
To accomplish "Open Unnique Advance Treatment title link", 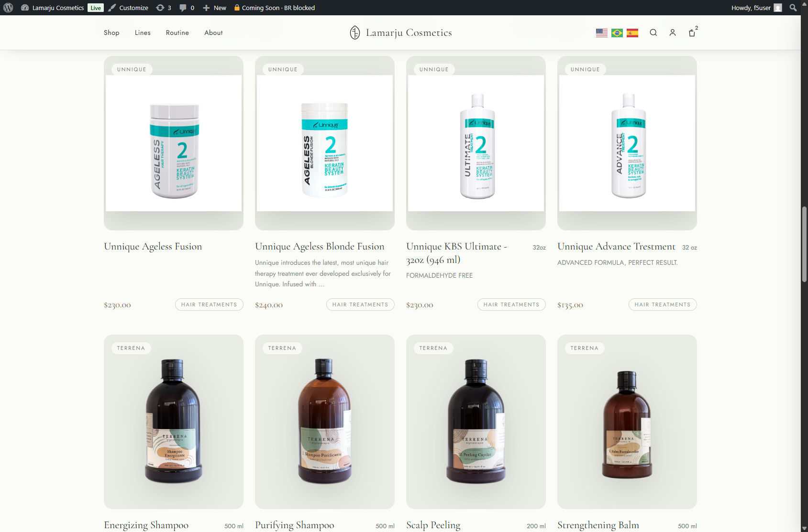I will click(x=616, y=247).
